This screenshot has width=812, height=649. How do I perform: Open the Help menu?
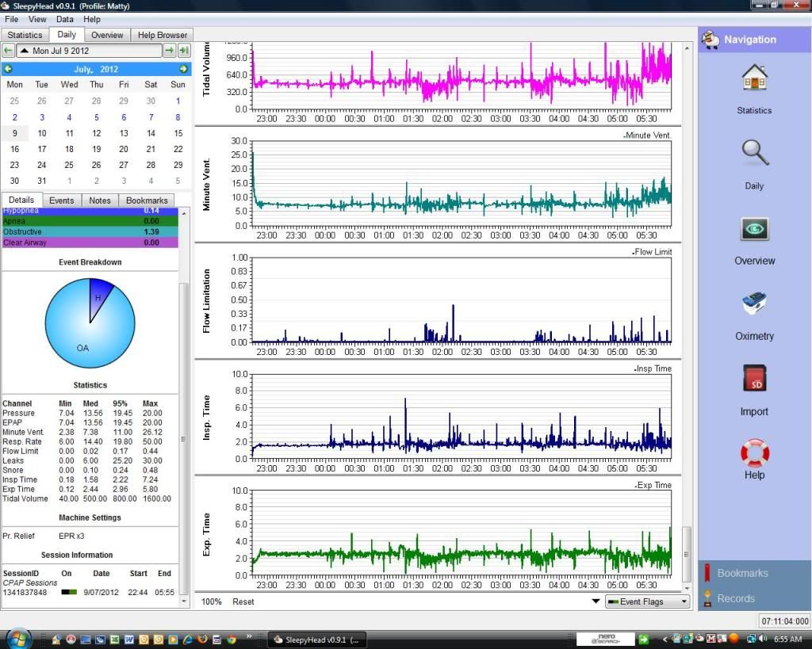pyautogui.click(x=92, y=19)
